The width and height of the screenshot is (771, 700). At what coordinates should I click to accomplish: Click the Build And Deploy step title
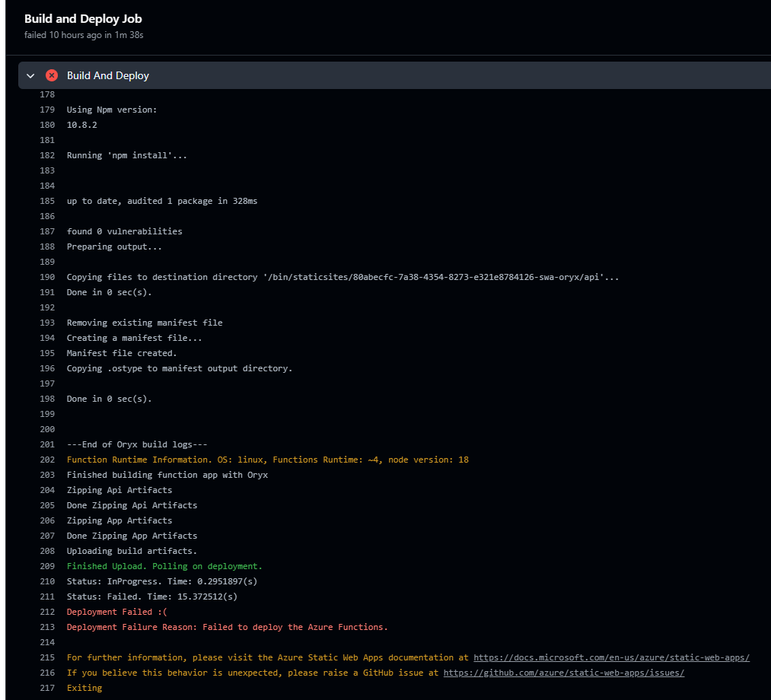107,75
